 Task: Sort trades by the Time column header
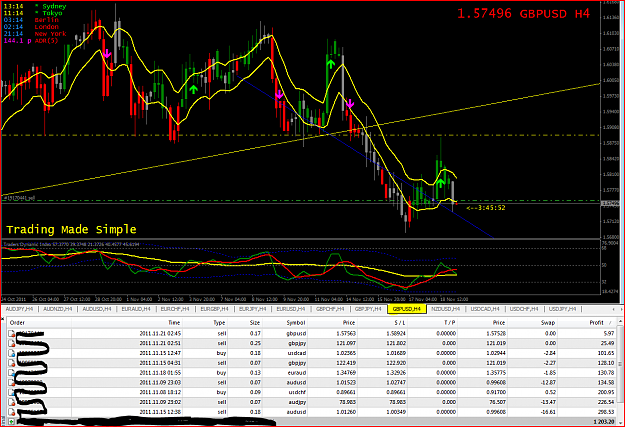point(174,323)
